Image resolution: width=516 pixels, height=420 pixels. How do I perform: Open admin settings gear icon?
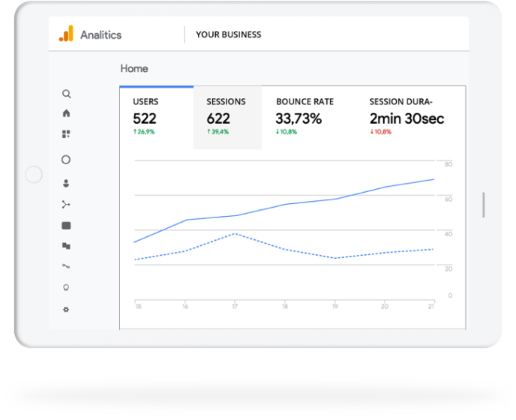click(x=66, y=310)
